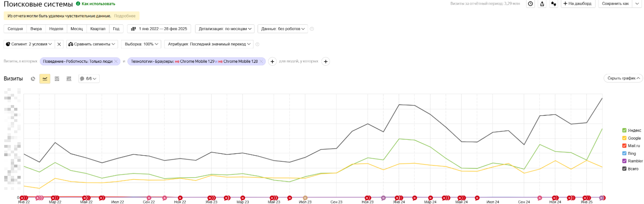Switch to stacked area chart view
The image size is (644, 204).
tap(57, 79)
